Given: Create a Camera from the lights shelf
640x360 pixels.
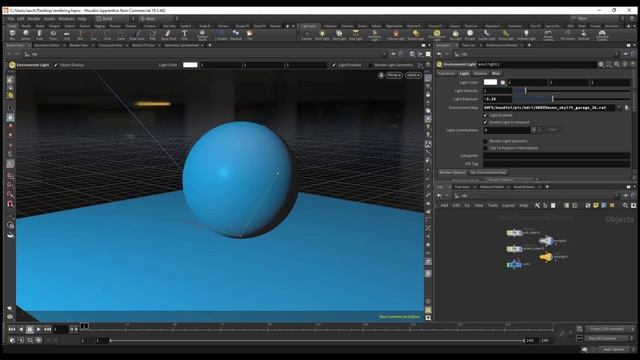Looking at the screenshot, I should 306,35.
